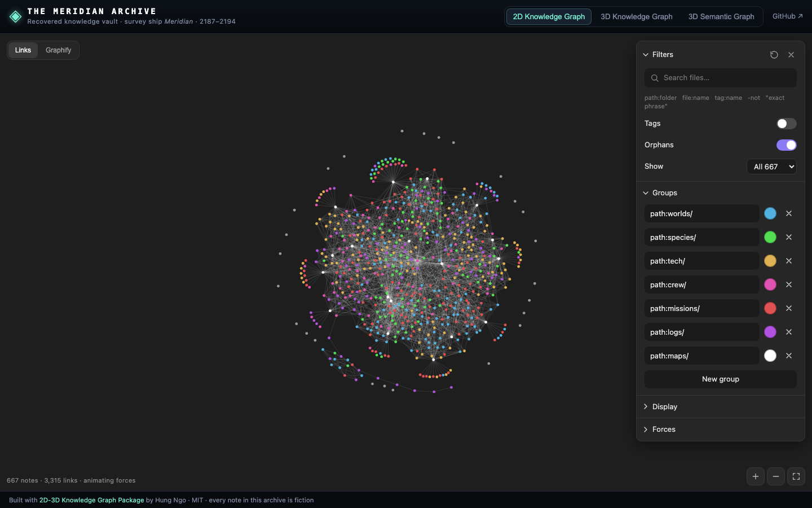
Task: Edit the path:logs/ group query
Action: (x=702, y=332)
